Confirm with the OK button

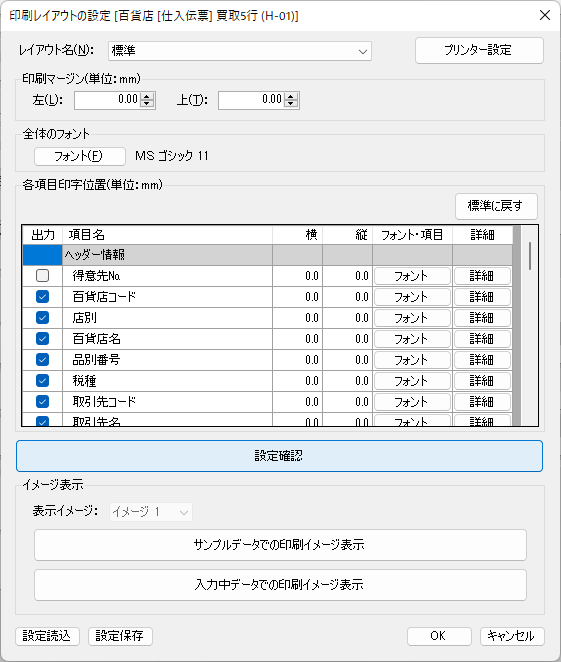[x=439, y=636]
